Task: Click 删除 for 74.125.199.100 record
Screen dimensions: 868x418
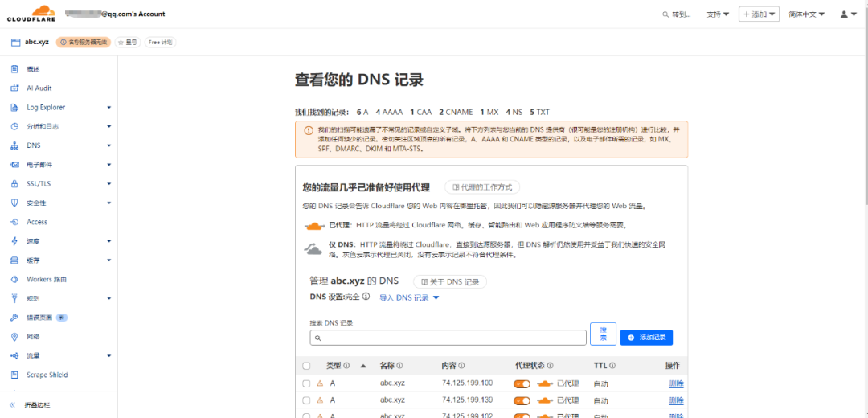Action: click(x=676, y=383)
